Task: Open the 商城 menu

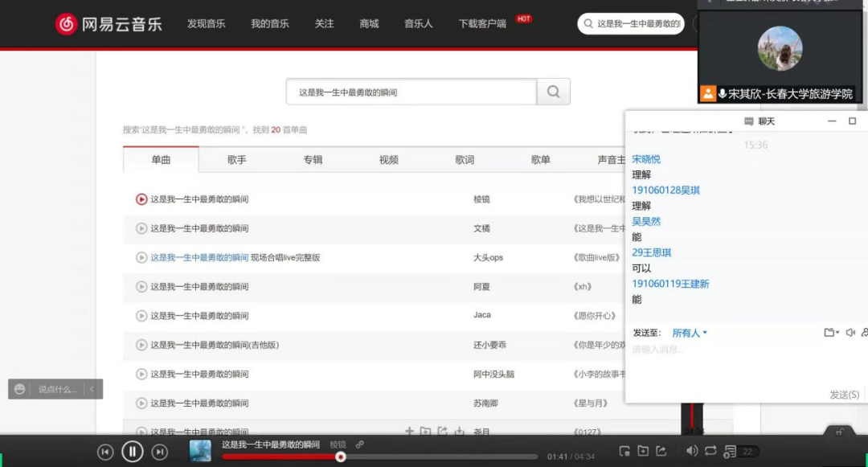Action: pyautogui.click(x=369, y=24)
